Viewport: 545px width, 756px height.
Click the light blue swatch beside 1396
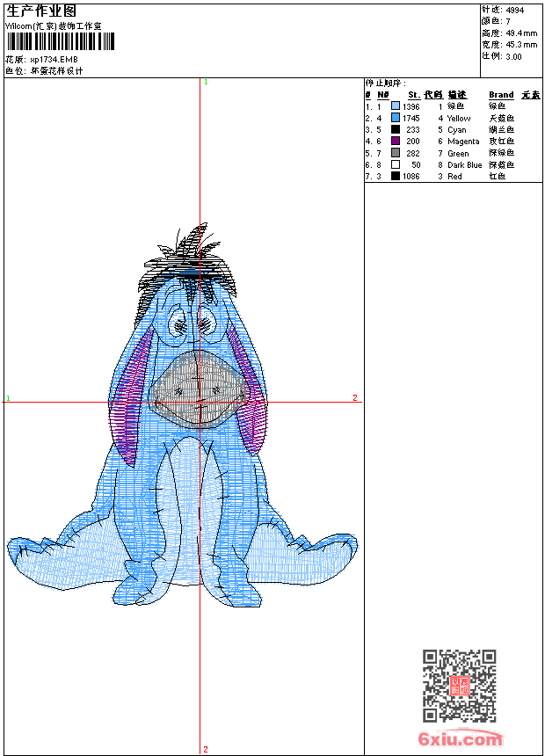click(x=395, y=106)
